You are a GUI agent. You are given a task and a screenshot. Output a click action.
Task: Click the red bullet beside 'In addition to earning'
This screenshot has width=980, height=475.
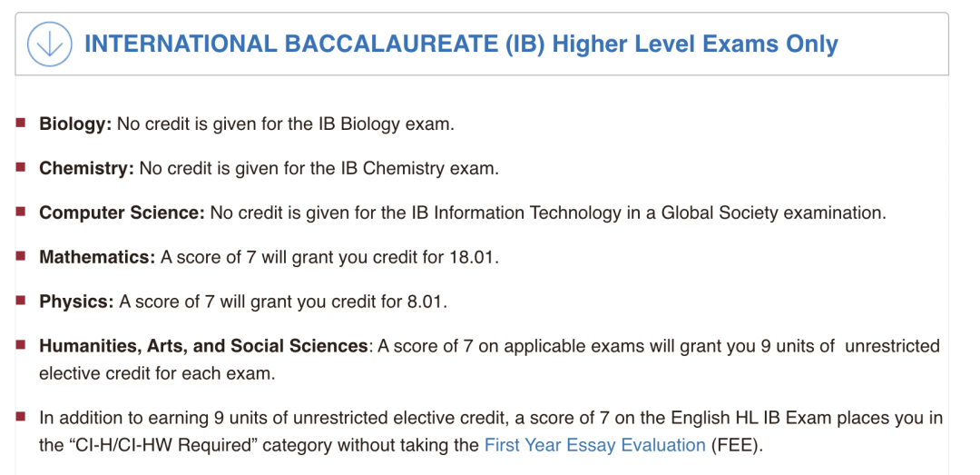[x=21, y=416]
